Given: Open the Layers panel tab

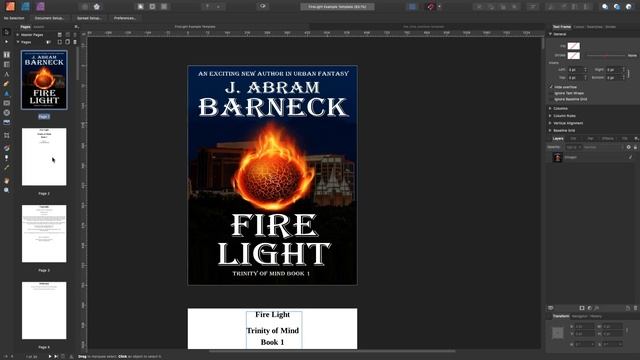Looking at the screenshot, I should (558, 138).
